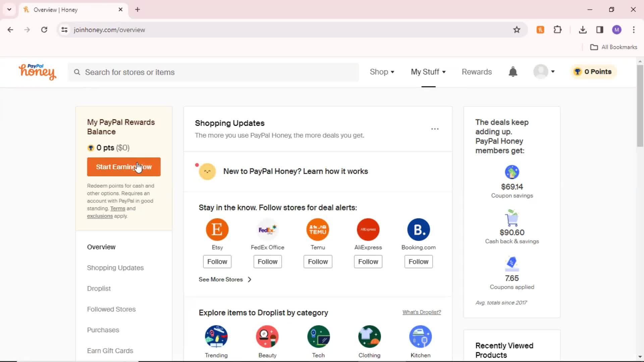
Task: Follow the Etsy store
Action: pyautogui.click(x=217, y=262)
